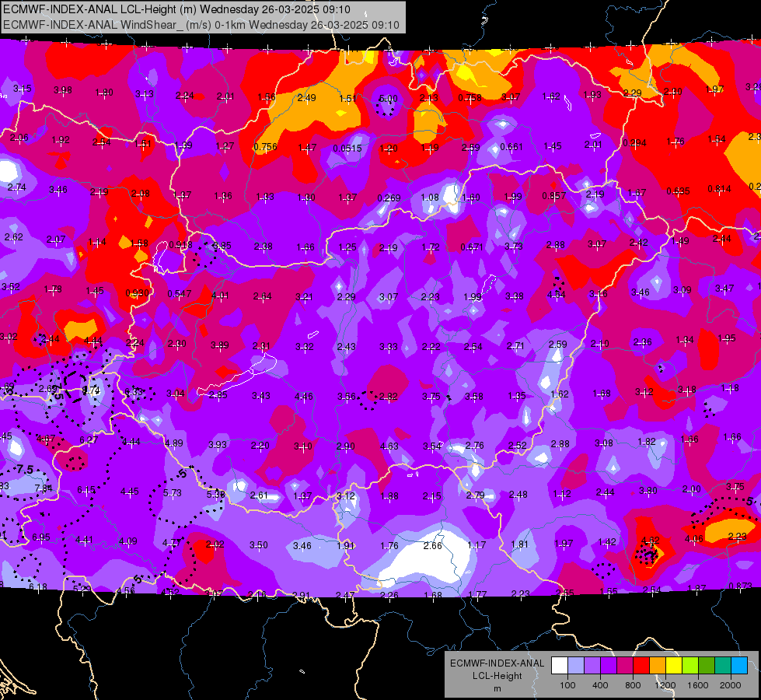
Task: Click the grid value '3.89'
Action: click(219, 345)
